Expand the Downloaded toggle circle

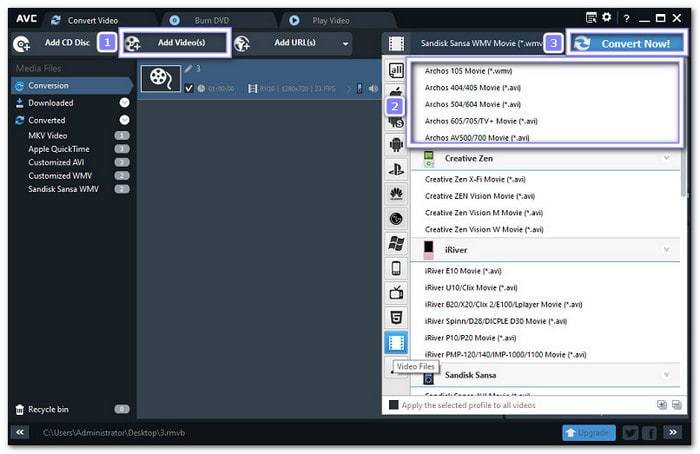(125, 103)
